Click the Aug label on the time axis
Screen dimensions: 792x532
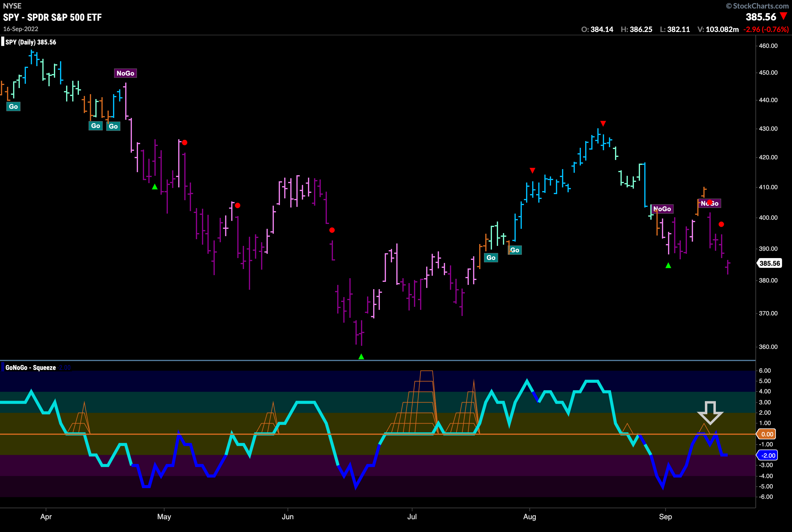[x=529, y=517]
